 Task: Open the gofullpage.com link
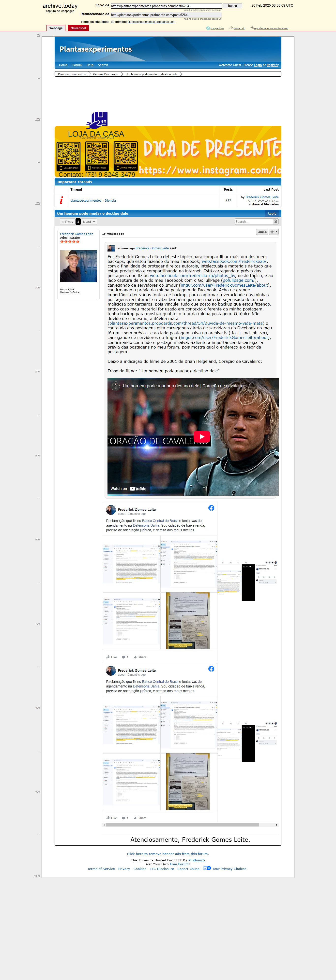coord(239,280)
